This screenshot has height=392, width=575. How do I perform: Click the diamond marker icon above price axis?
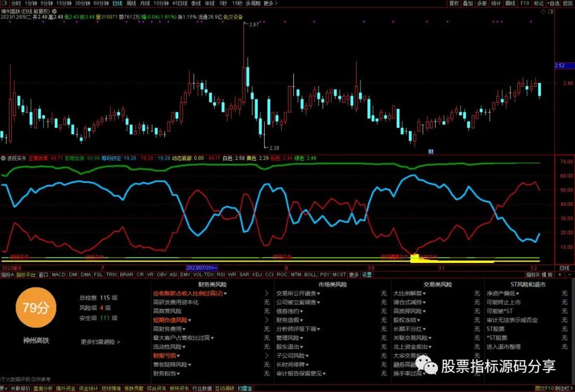pos(544,11)
